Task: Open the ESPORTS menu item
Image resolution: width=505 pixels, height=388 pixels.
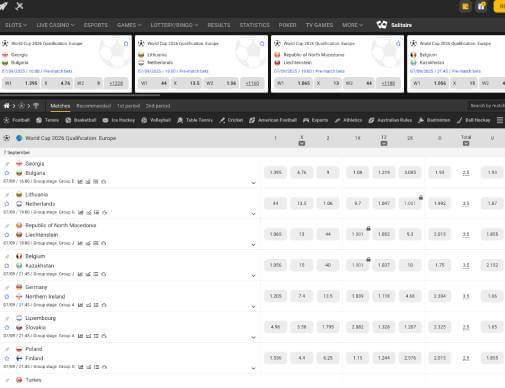Action: [96, 25]
